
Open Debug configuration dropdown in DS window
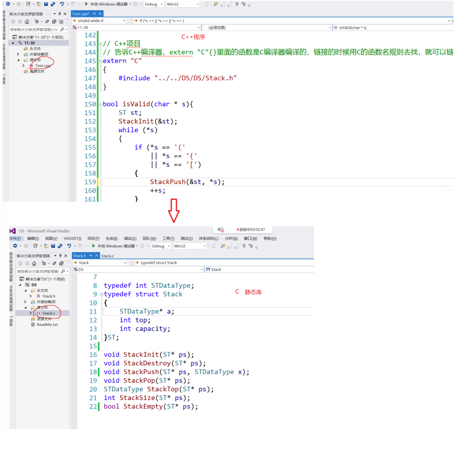(x=161, y=246)
